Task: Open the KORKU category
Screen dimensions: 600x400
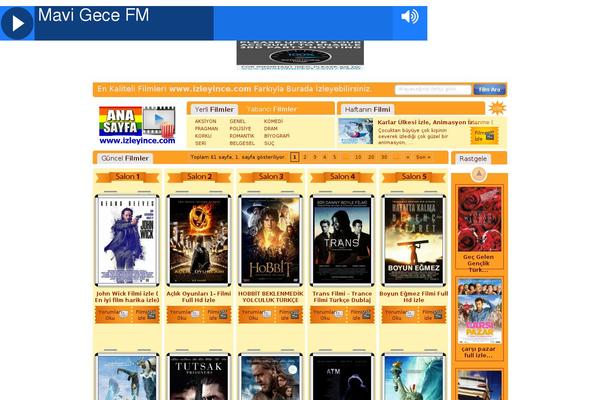Action: click(x=203, y=136)
